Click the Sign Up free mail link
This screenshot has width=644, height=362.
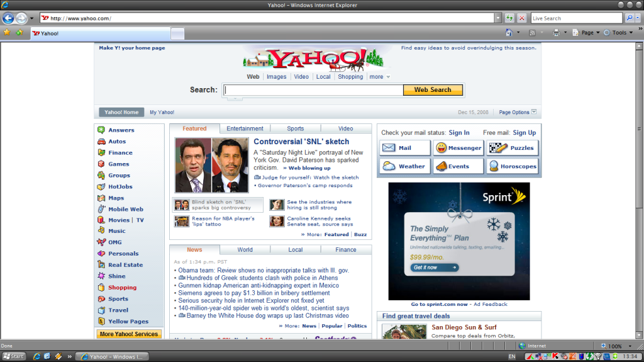[x=524, y=132]
